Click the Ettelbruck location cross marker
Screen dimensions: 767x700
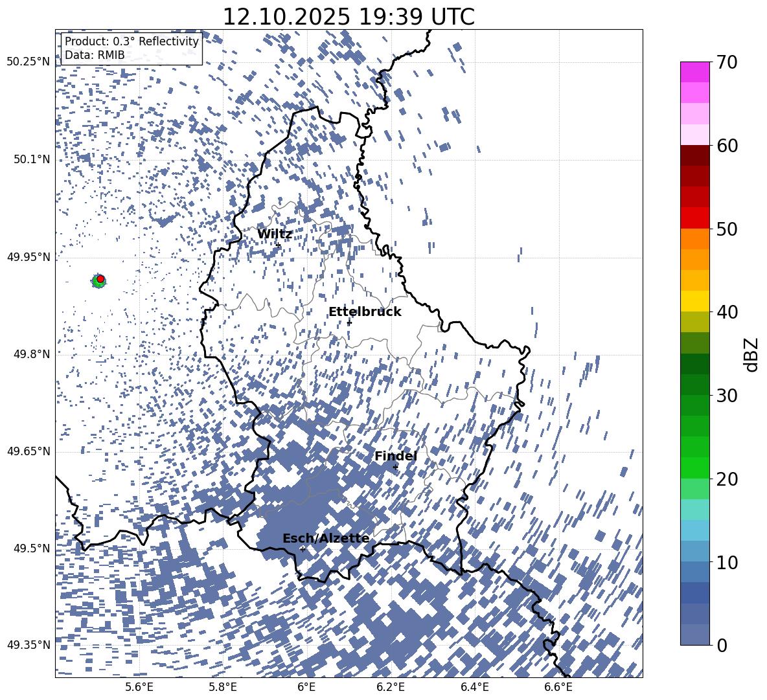(349, 322)
